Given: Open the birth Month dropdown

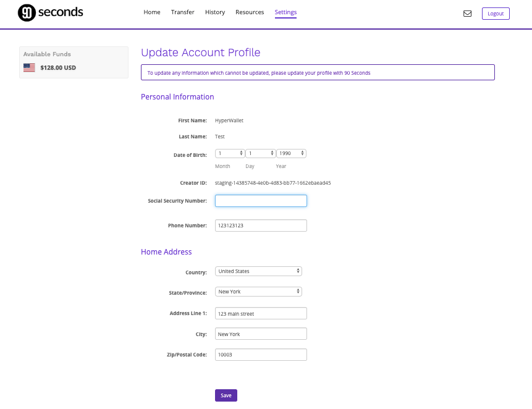Looking at the screenshot, I should click(x=229, y=153).
